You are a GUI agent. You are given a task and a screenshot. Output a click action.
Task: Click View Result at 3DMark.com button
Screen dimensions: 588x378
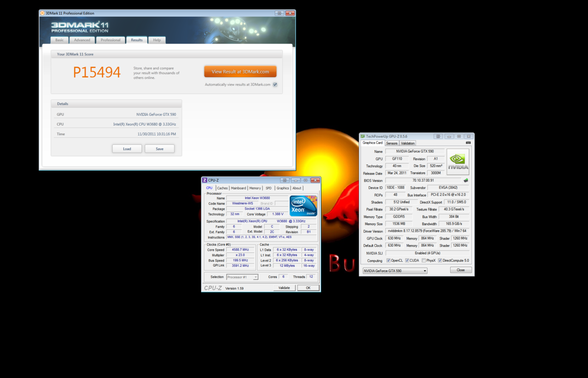(240, 72)
